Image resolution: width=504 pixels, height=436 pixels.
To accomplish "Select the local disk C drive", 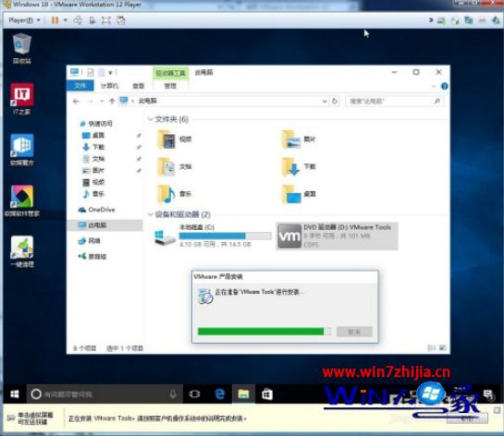I will tap(212, 236).
